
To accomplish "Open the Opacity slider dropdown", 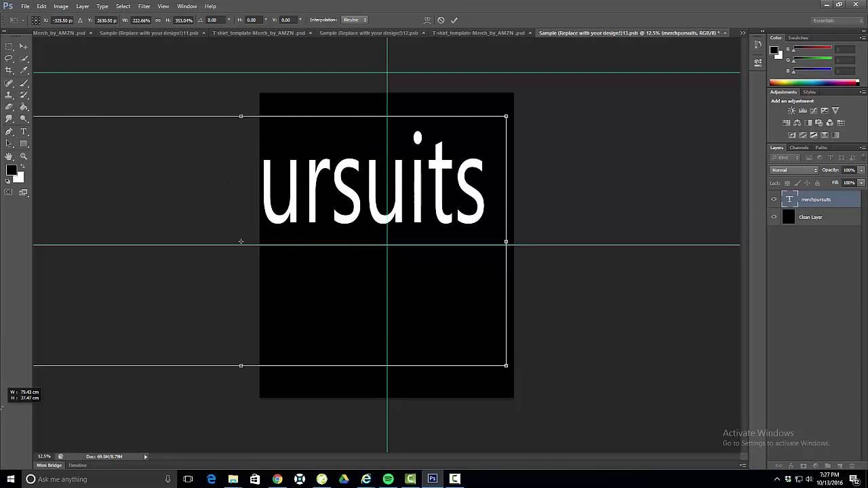I will [861, 170].
